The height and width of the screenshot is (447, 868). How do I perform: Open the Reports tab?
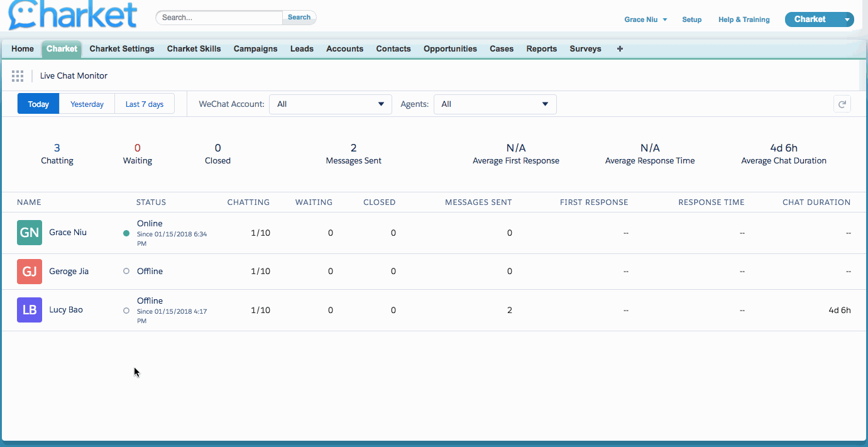542,48
